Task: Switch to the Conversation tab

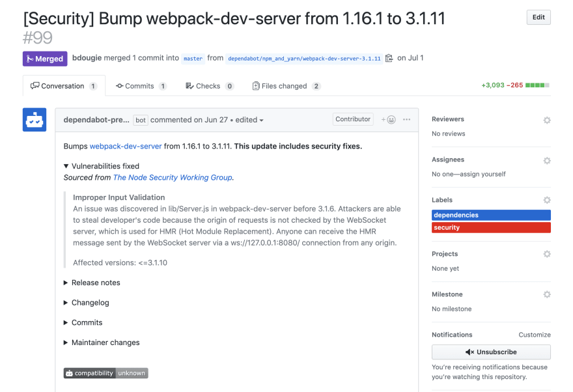Action: (x=64, y=86)
